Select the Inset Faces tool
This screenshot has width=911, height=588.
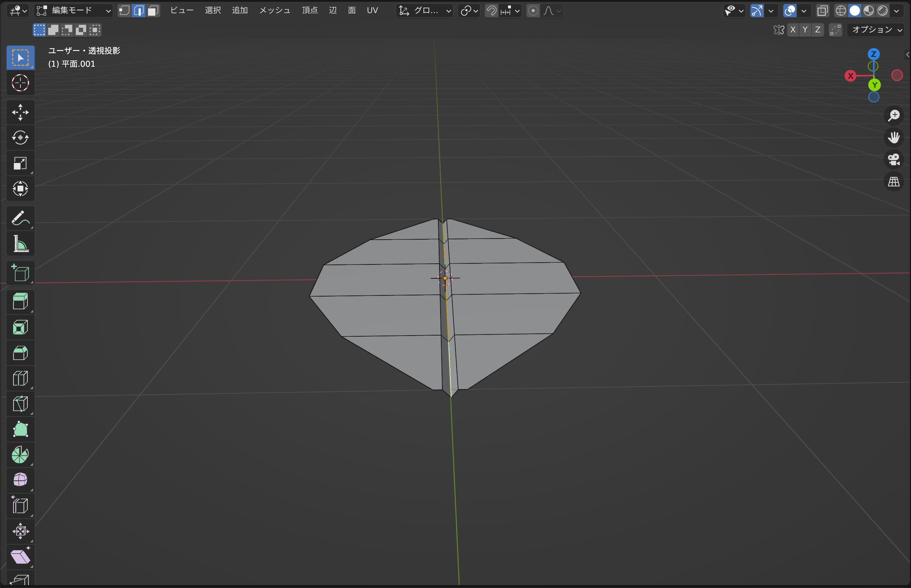[20, 328]
